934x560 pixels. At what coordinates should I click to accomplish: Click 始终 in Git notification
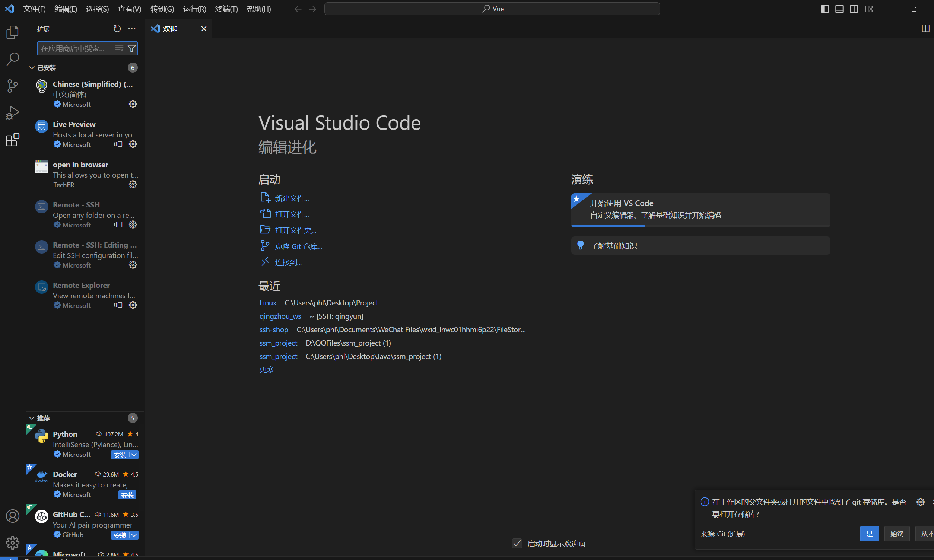click(897, 534)
